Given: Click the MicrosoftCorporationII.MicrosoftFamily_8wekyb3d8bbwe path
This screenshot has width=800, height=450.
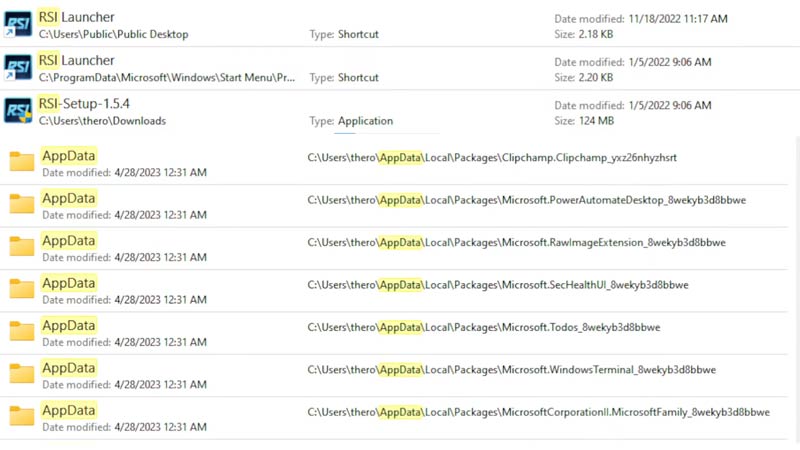Looking at the screenshot, I should click(538, 412).
